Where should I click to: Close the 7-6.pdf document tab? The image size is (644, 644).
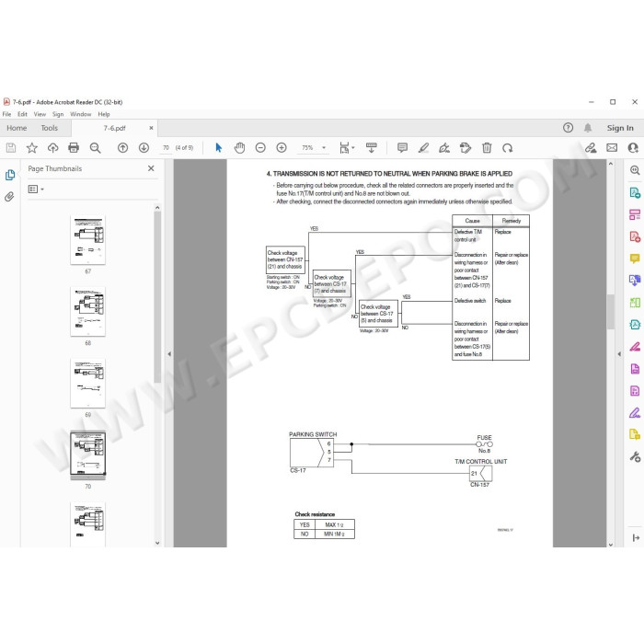click(x=151, y=128)
